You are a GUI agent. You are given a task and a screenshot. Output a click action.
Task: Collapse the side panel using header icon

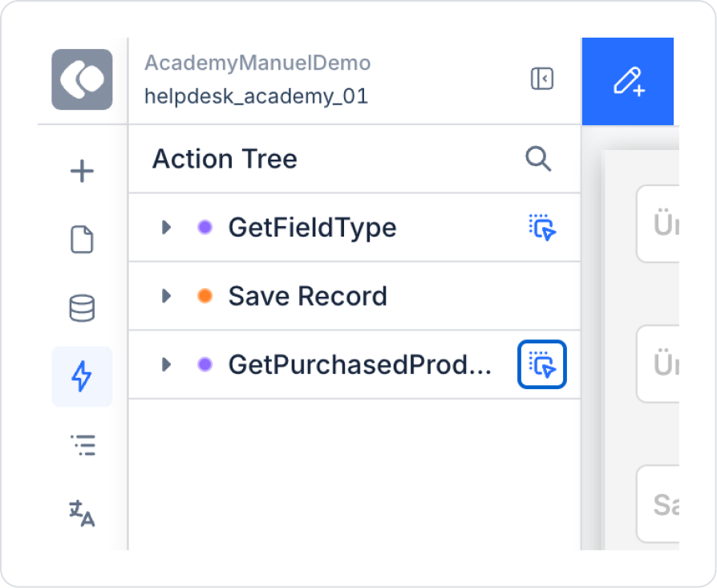(x=542, y=79)
